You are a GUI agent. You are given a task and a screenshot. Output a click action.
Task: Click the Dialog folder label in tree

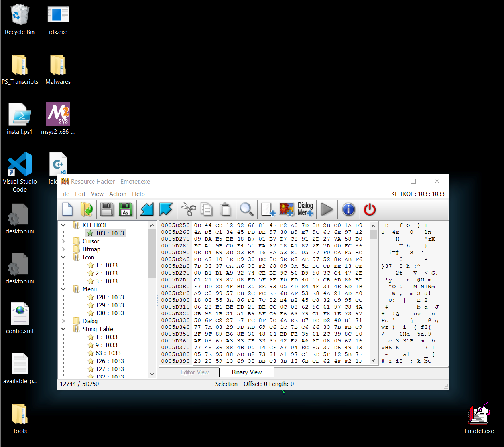pyautogui.click(x=90, y=321)
